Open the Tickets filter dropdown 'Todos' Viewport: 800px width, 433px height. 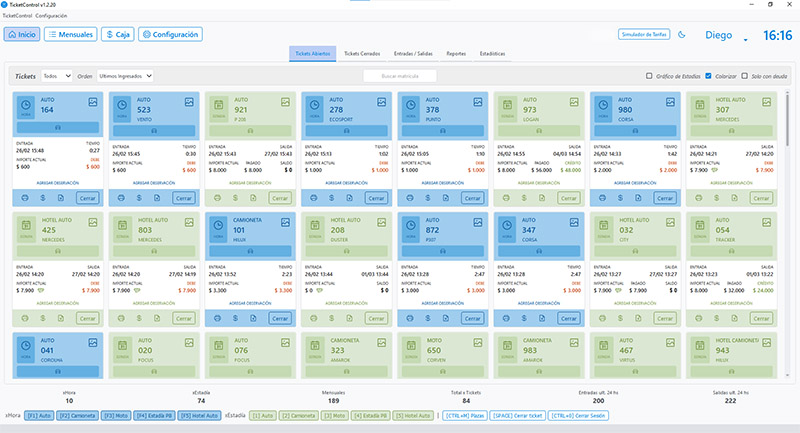[x=56, y=75]
